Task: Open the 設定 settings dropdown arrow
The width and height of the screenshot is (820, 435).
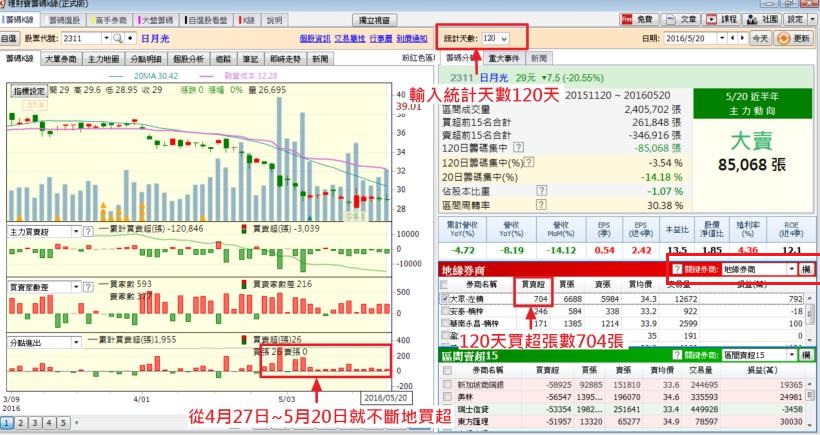Action: (x=812, y=19)
